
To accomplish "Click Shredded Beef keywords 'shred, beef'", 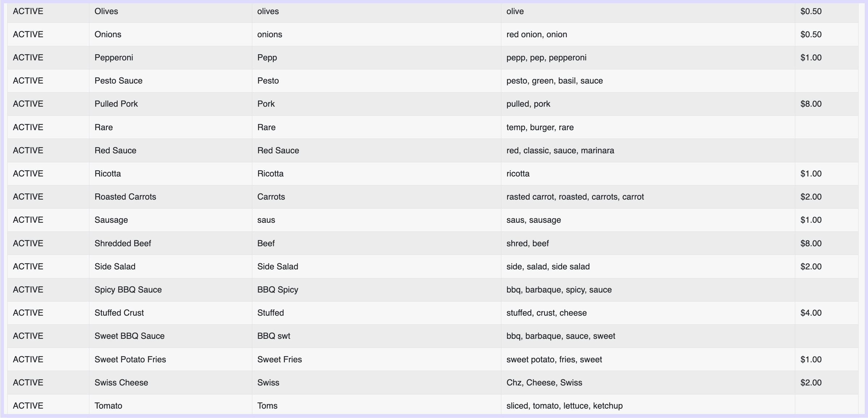I will pos(527,243).
